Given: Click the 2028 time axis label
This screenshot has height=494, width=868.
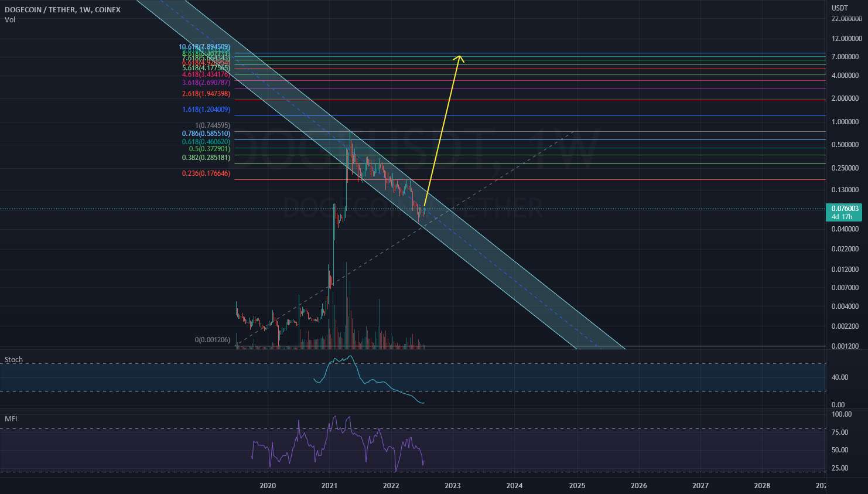Looking at the screenshot, I should 762,486.
